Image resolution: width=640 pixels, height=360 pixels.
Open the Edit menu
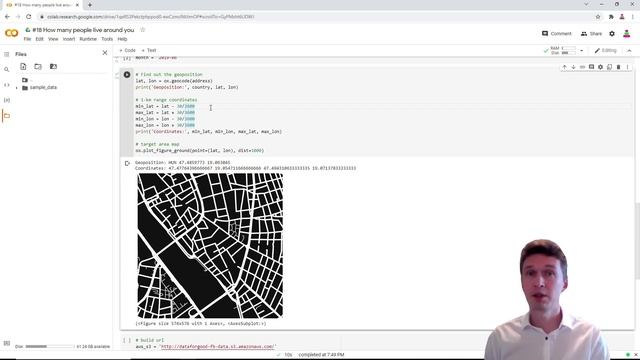[39, 39]
